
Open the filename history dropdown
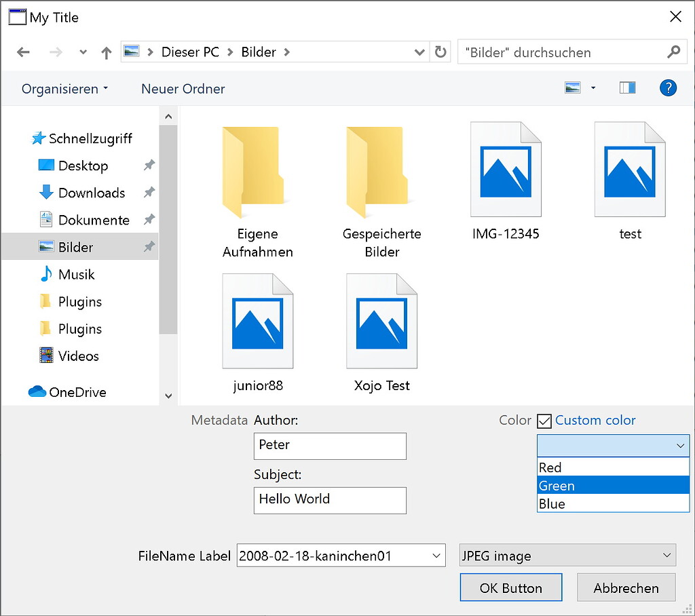point(437,555)
